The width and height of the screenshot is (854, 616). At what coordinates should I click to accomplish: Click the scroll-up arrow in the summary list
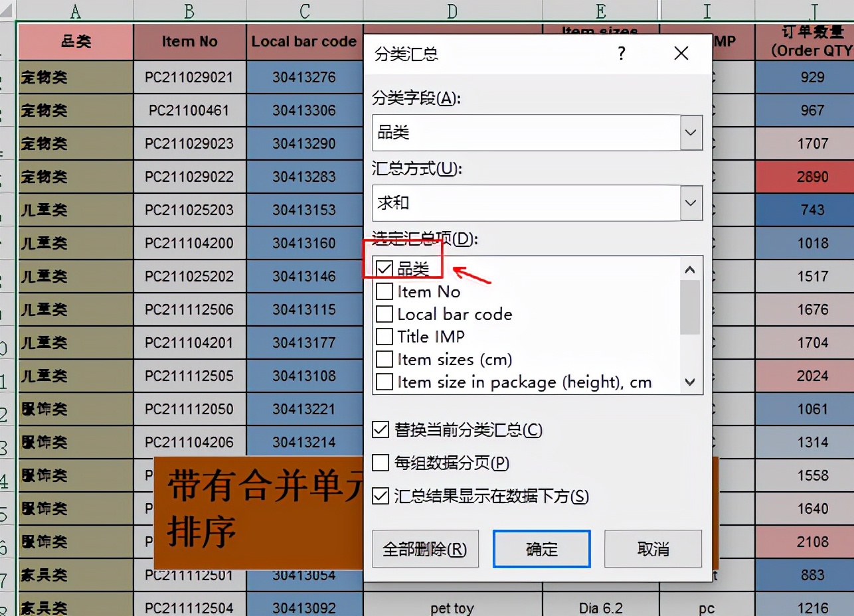[689, 269]
